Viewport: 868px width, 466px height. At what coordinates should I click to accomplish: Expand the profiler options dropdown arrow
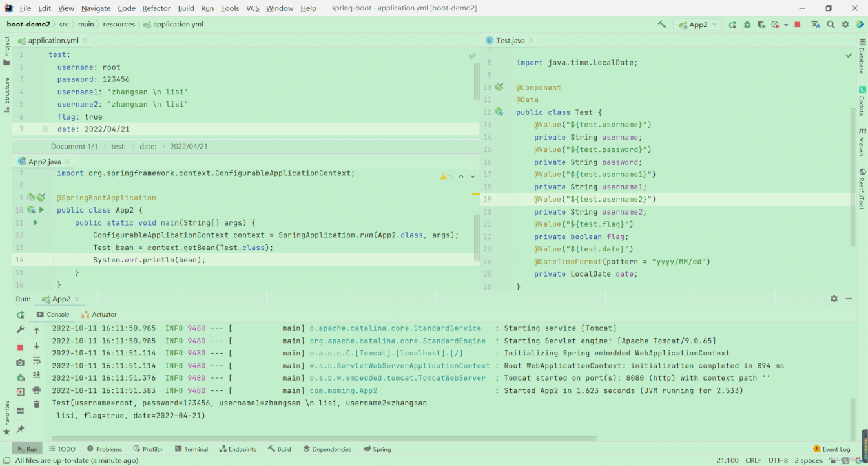click(786, 25)
